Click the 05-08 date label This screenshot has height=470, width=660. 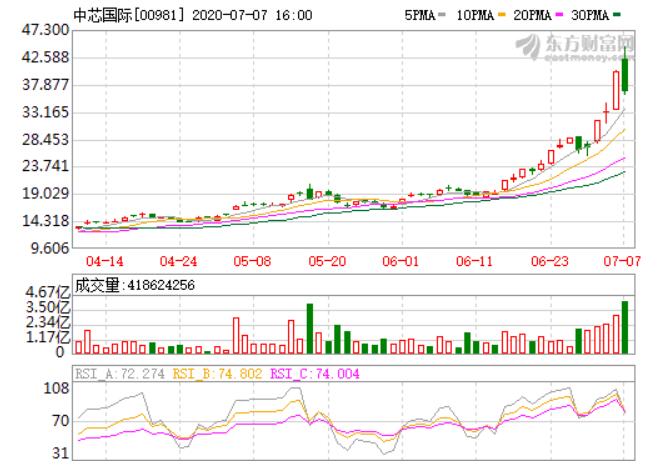[252, 261]
